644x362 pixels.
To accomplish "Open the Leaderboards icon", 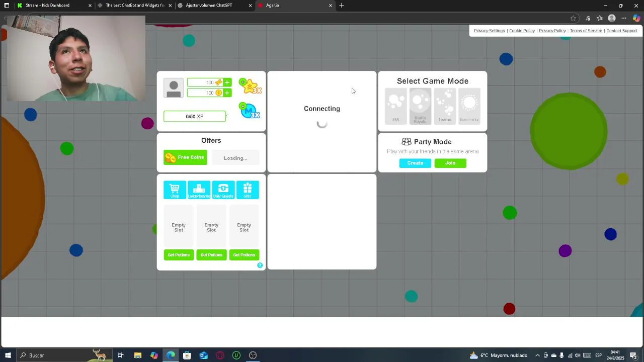I will (x=199, y=190).
